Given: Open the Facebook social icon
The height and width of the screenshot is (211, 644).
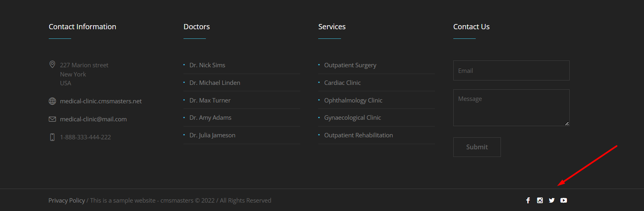Looking at the screenshot, I should click(x=528, y=200).
